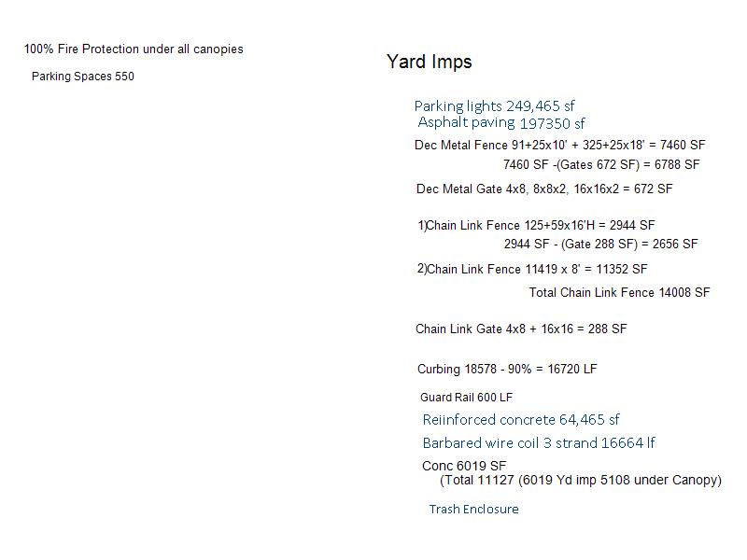
Task: Select the Parking lights 249,465 sf line
Action: 495,106
